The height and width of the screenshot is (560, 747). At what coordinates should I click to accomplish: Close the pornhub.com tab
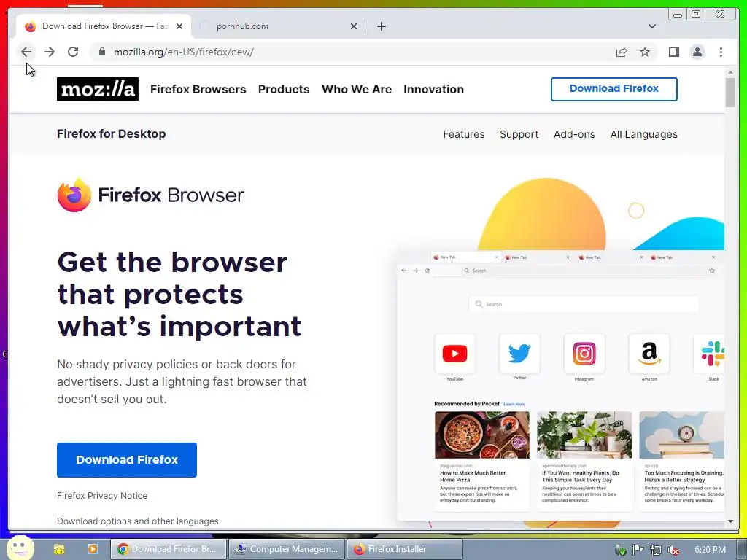(354, 26)
